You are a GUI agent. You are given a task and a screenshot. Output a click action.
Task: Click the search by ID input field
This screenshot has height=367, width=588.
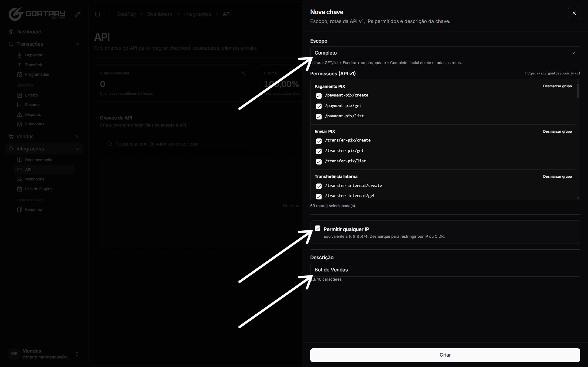point(180,144)
